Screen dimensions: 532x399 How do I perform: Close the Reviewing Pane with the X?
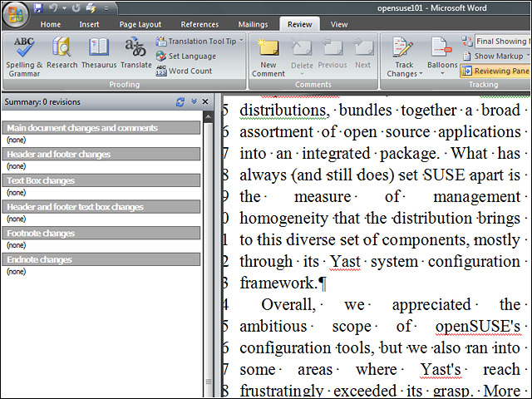tap(205, 101)
